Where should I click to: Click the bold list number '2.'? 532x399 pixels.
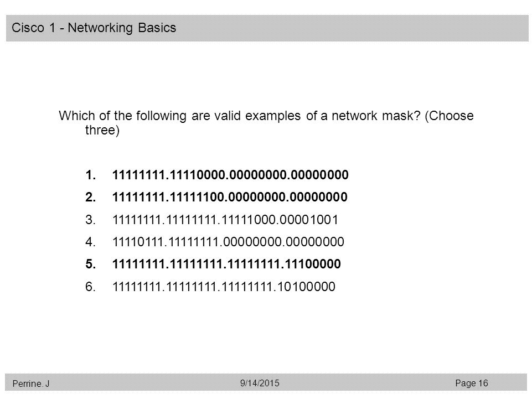[x=91, y=197]
